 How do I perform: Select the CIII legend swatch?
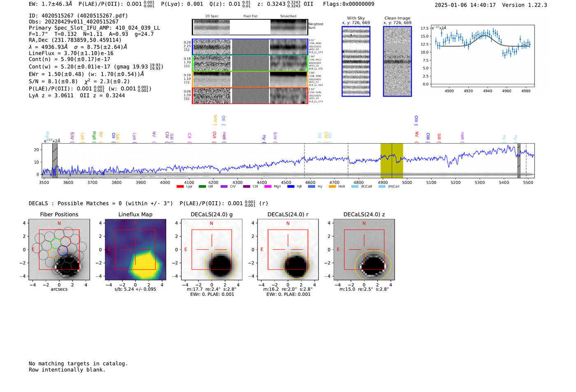246,187
